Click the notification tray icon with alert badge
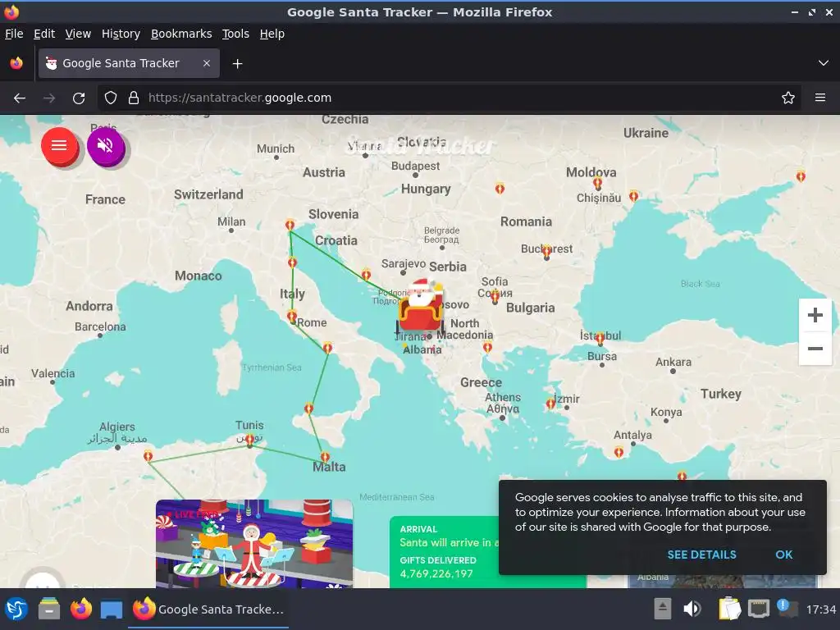The height and width of the screenshot is (630, 840). pos(787,608)
